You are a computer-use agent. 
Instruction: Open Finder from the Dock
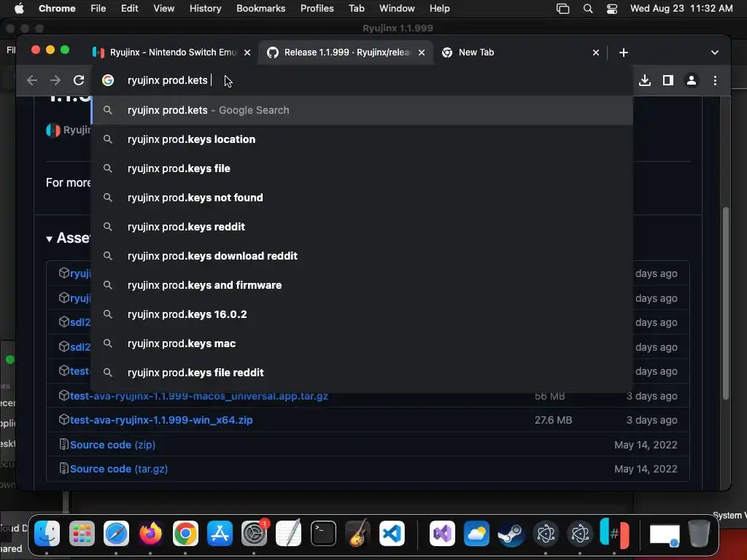click(x=47, y=533)
